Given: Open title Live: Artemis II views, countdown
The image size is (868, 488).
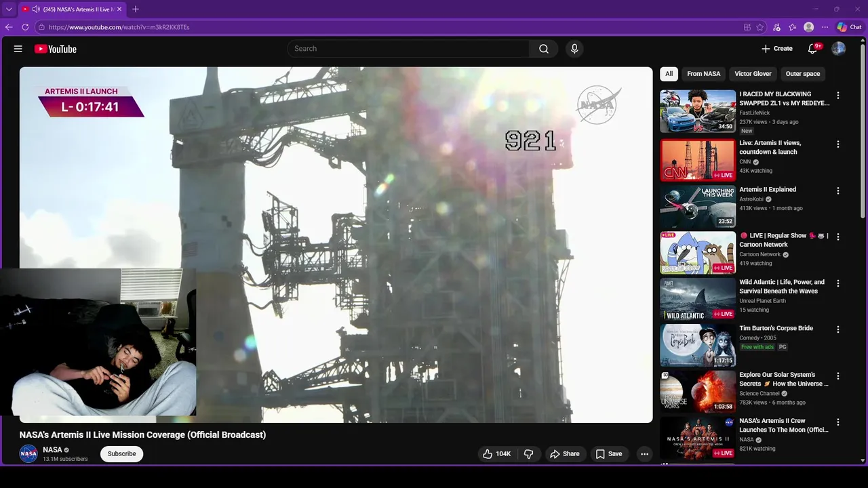Looking at the screenshot, I should click(x=770, y=148).
